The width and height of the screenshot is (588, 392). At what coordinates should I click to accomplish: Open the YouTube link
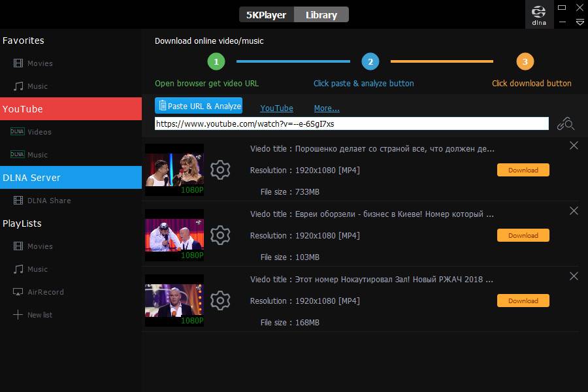click(x=277, y=108)
